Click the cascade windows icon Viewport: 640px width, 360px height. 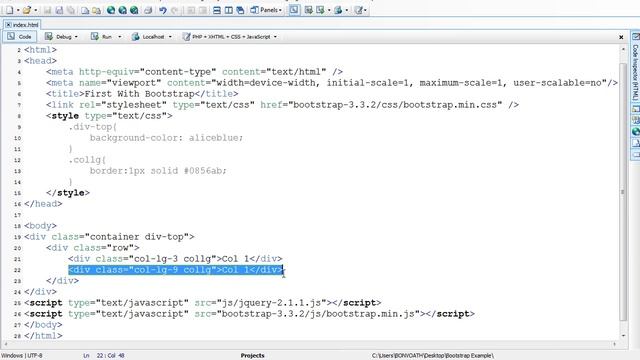240,10
